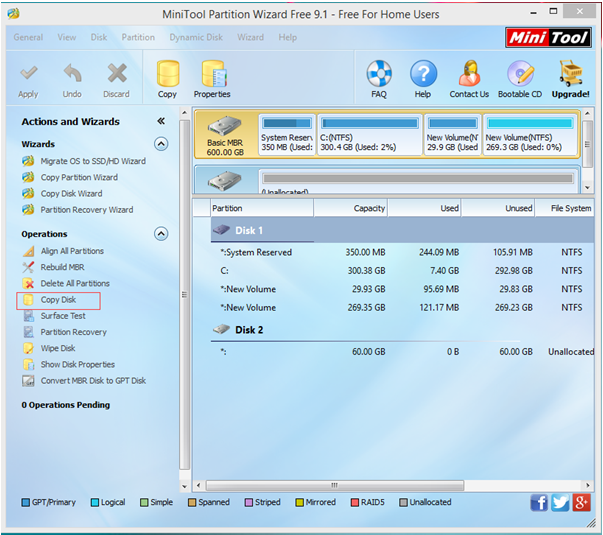This screenshot has height=535, width=603.
Task: Open the Wizard menu
Action: [x=250, y=37]
